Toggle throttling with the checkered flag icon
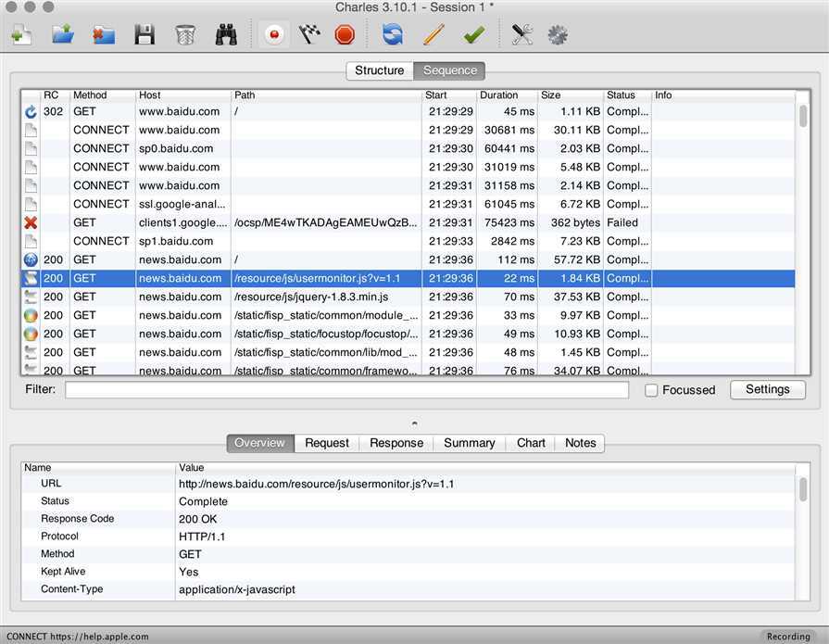The image size is (829, 644). tap(309, 35)
